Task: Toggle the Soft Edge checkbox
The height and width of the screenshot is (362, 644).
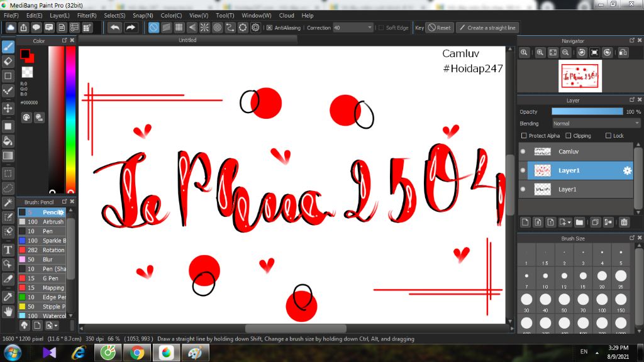Action: pyautogui.click(x=381, y=28)
